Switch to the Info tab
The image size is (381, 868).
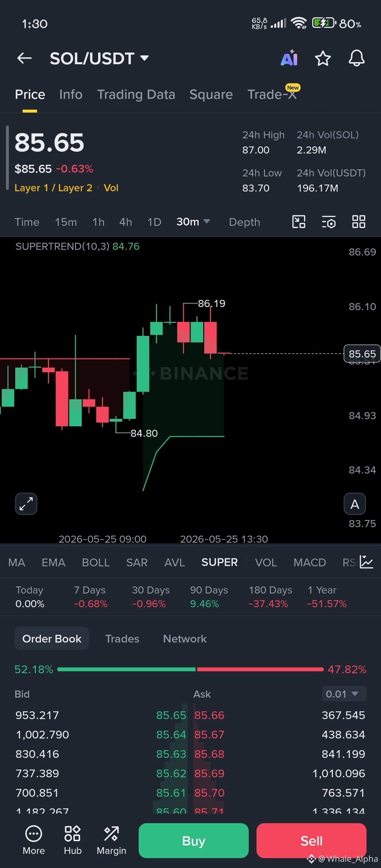(71, 95)
